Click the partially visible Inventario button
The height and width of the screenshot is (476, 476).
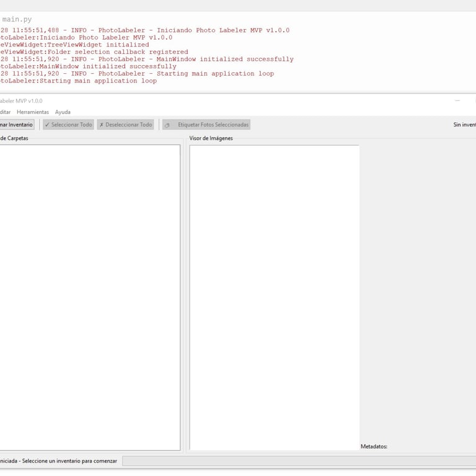(17, 125)
